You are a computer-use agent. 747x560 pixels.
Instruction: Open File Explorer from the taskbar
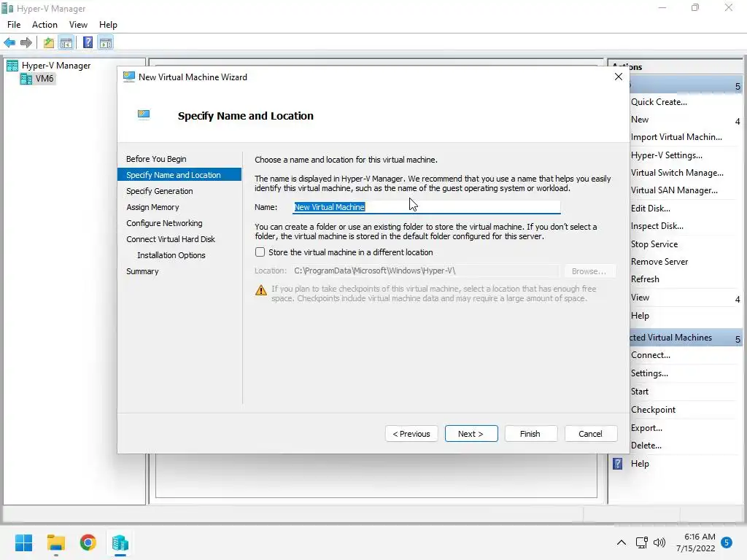point(55,542)
